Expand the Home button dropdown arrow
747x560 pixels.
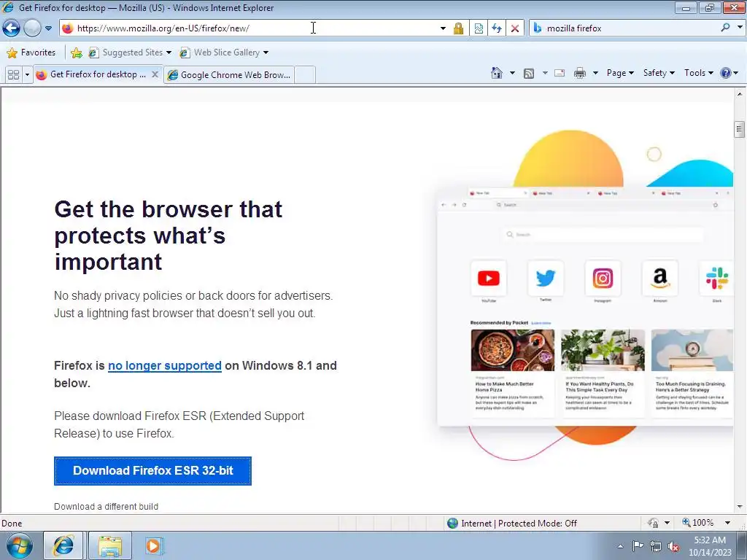click(x=512, y=73)
